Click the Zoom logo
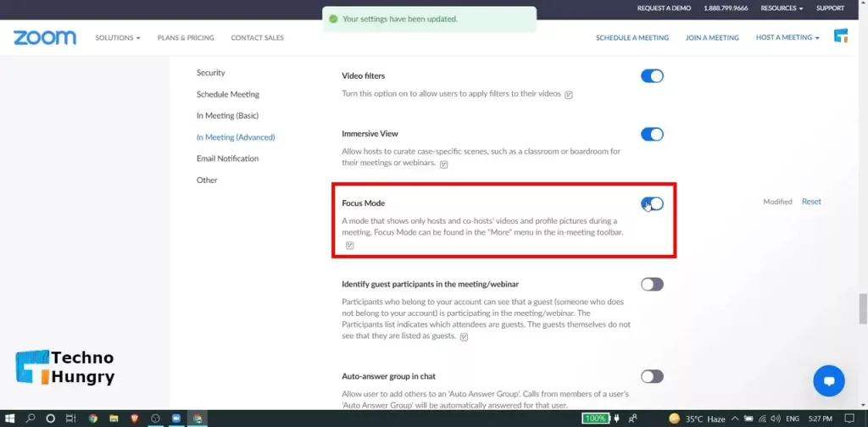Screen dimensions: 868x427 (x=45, y=37)
